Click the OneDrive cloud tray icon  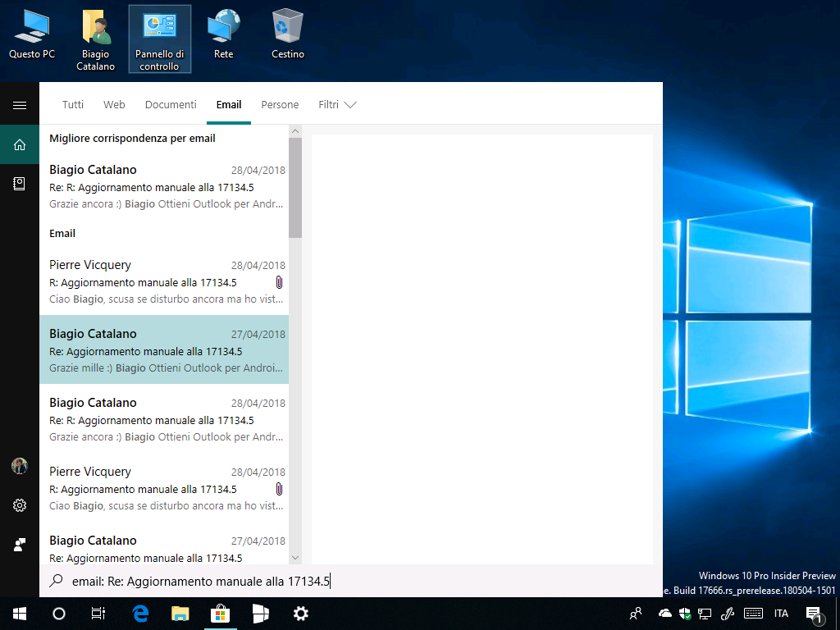pos(665,614)
